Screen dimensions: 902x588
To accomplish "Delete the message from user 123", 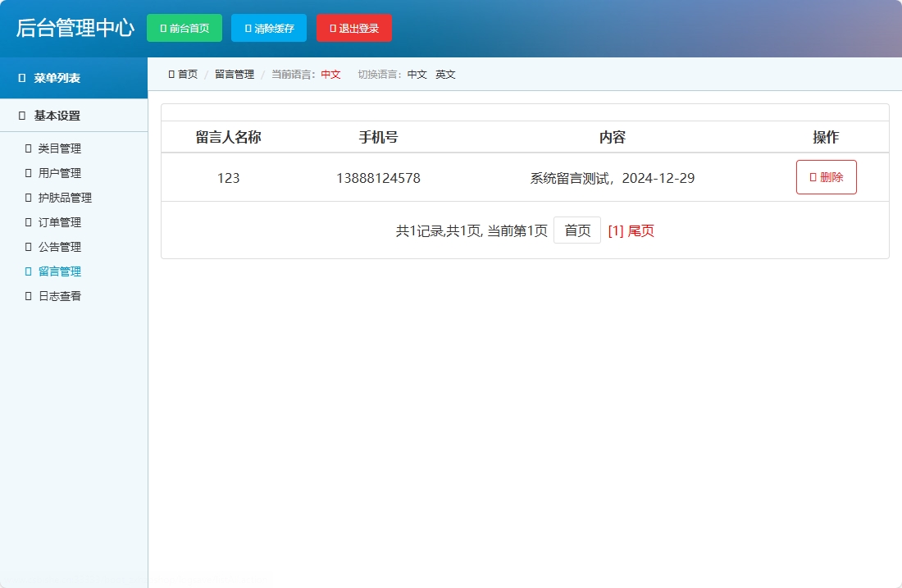I will tap(826, 176).
